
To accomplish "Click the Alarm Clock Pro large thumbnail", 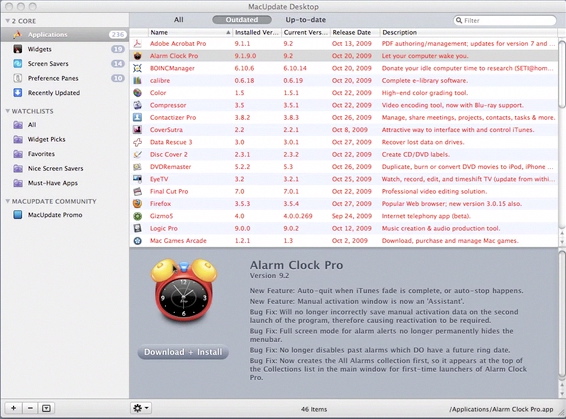I will 184,290.
